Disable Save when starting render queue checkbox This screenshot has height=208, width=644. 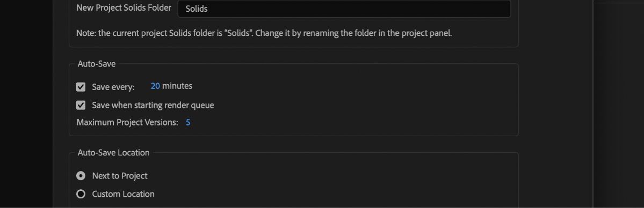point(81,106)
